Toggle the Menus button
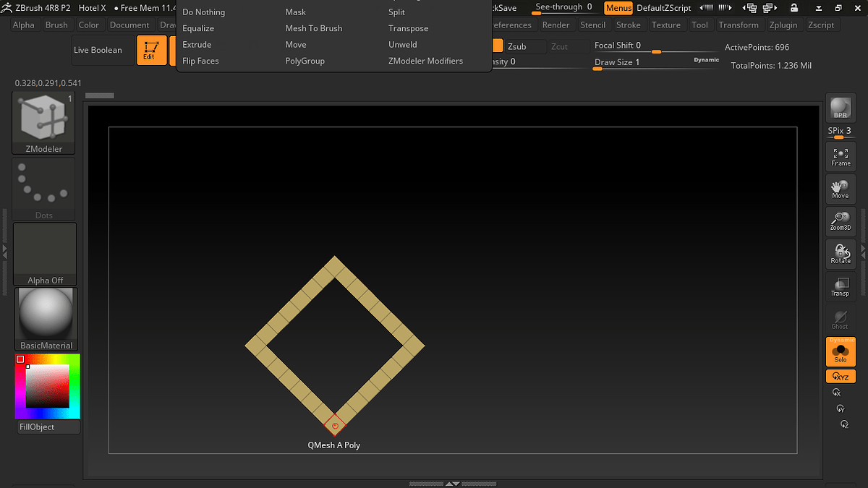The height and width of the screenshot is (488, 868). point(618,8)
